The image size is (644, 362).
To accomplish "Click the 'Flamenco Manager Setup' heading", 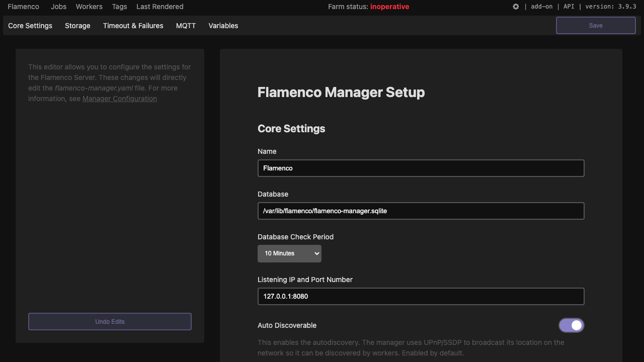I will [x=341, y=92].
